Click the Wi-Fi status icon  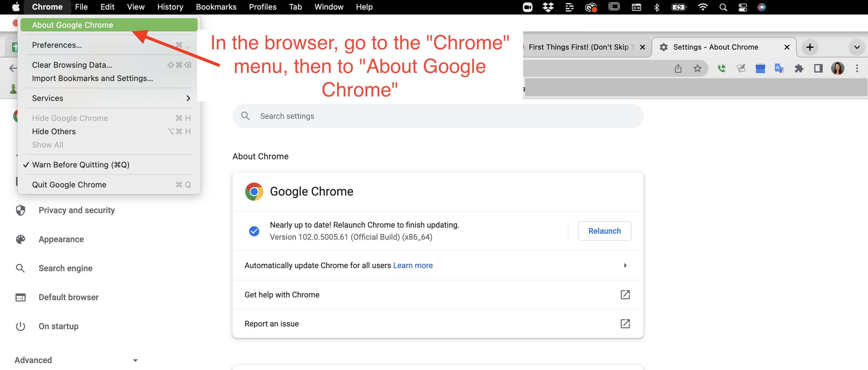tap(703, 7)
